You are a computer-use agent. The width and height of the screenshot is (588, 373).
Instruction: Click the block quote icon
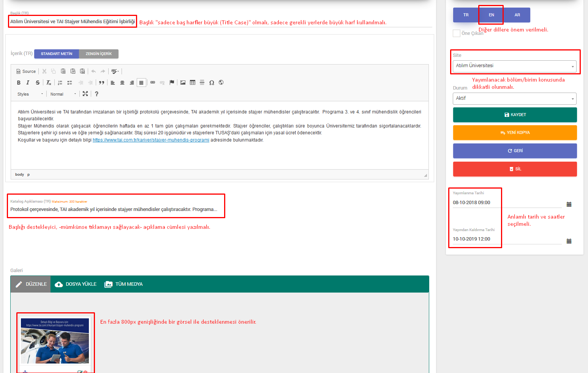(101, 83)
